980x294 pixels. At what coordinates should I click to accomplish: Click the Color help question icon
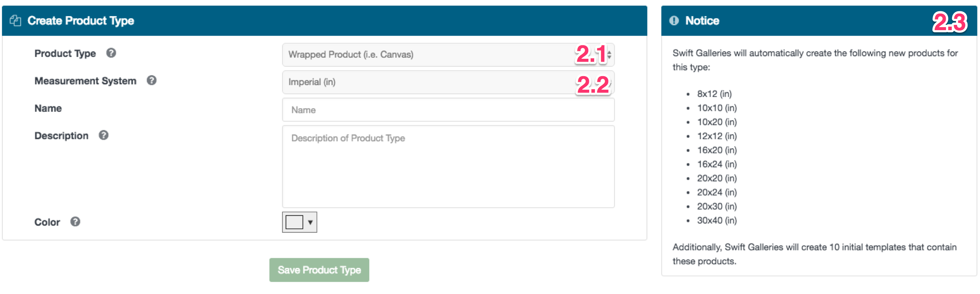click(75, 221)
